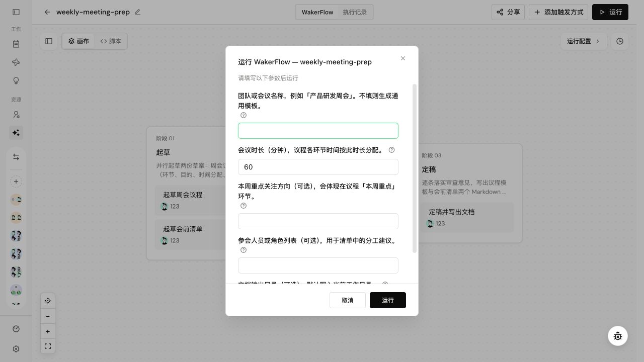Image resolution: width=644 pixels, height=362 pixels.
Task: Click the help icon under the weekly focus label
Action: tap(244, 206)
